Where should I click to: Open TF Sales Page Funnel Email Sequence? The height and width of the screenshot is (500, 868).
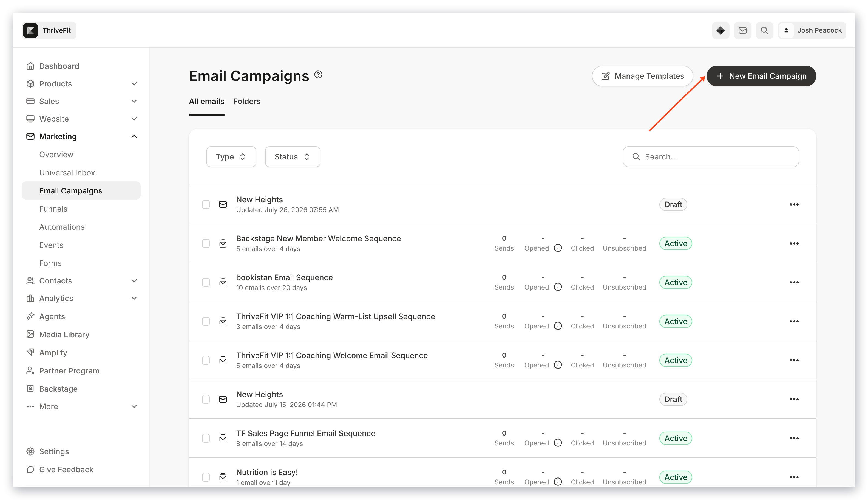pyautogui.click(x=306, y=433)
